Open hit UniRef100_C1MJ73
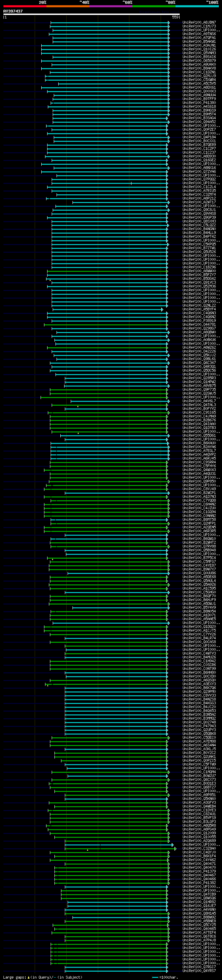The width and height of the screenshot is (222, 980). (199, 26)
